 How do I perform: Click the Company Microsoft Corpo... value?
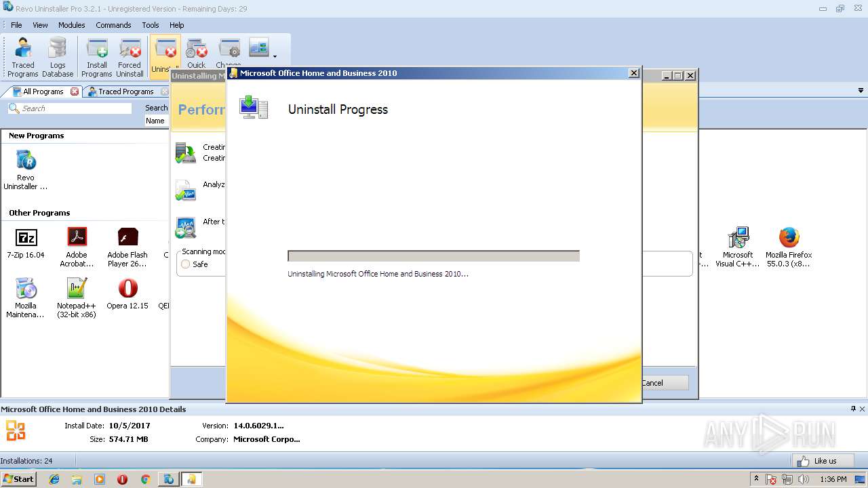pyautogui.click(x=267, y=439)
